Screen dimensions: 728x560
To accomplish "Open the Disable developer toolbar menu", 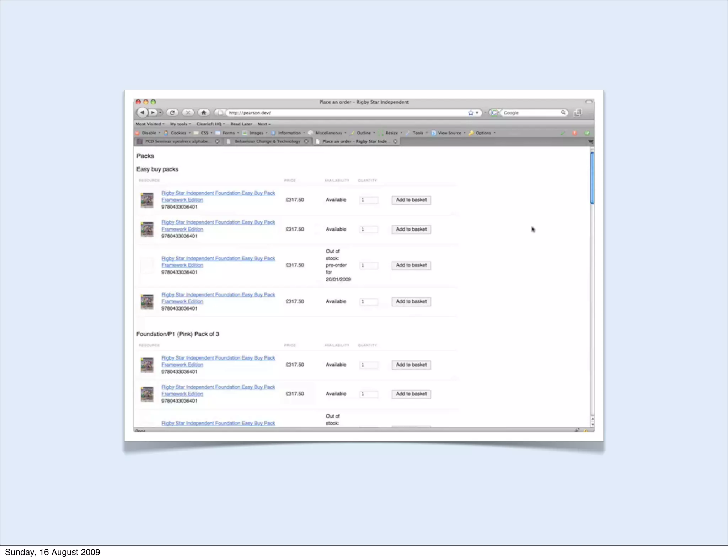I will coord(149,133).
